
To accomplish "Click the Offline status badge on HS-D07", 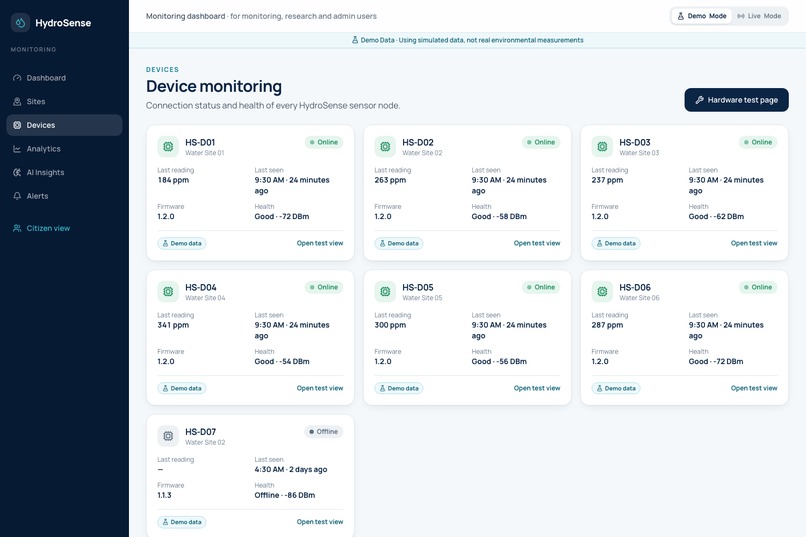I will pos(324,432).
